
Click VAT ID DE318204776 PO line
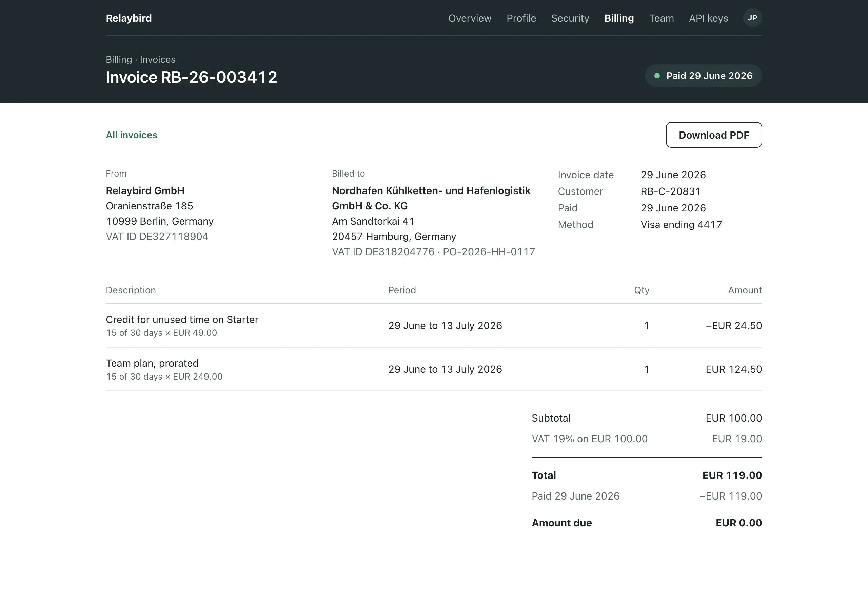[434, 252]
